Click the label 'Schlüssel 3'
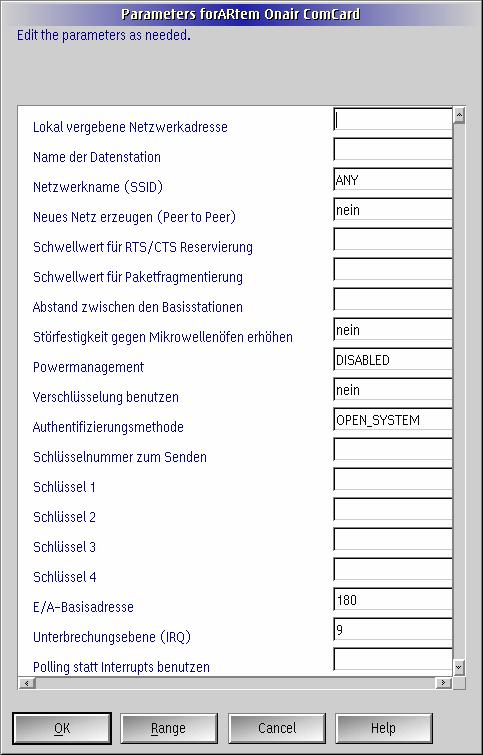This screenshot has height=755, width=483. 64,547
